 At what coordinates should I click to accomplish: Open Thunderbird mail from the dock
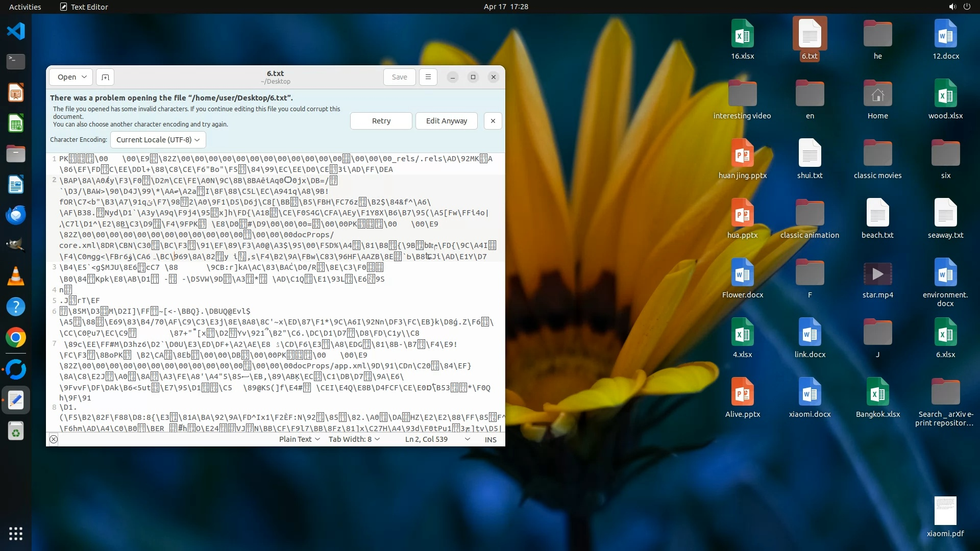pyautogui.click(x=16, y=215)
